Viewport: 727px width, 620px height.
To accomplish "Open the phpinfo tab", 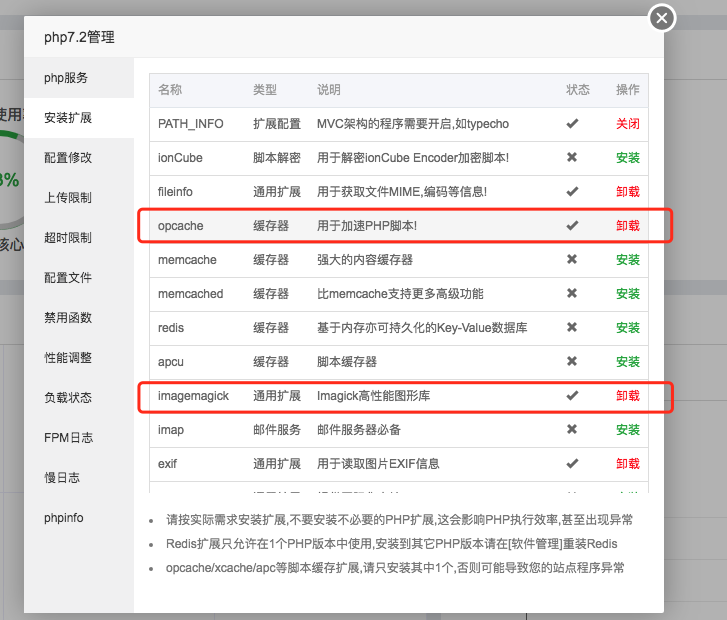I will click(79, 518).
